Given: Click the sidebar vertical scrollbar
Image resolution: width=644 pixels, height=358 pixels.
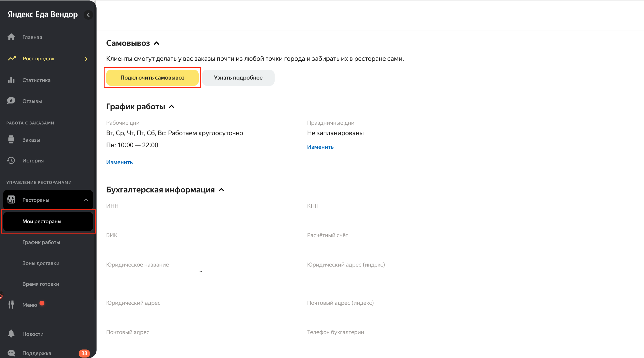Looking at the screenshot, I should click(x=95, y=150).
